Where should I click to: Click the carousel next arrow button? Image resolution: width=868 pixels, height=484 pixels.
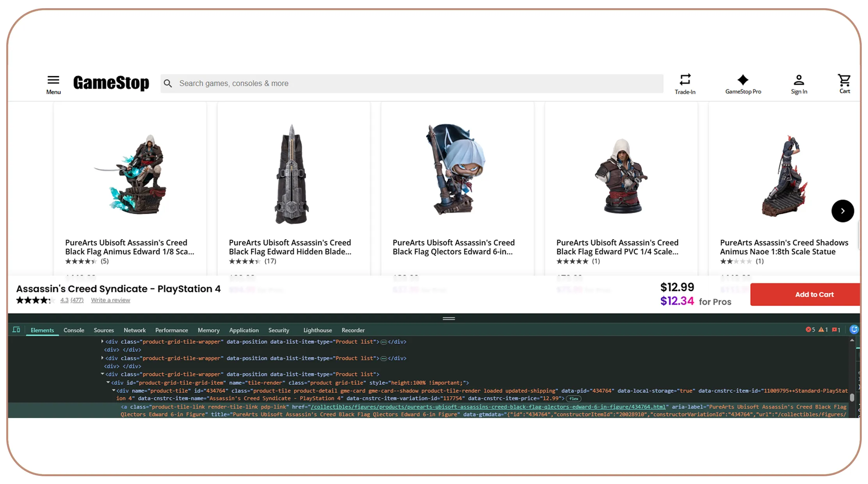843,211
